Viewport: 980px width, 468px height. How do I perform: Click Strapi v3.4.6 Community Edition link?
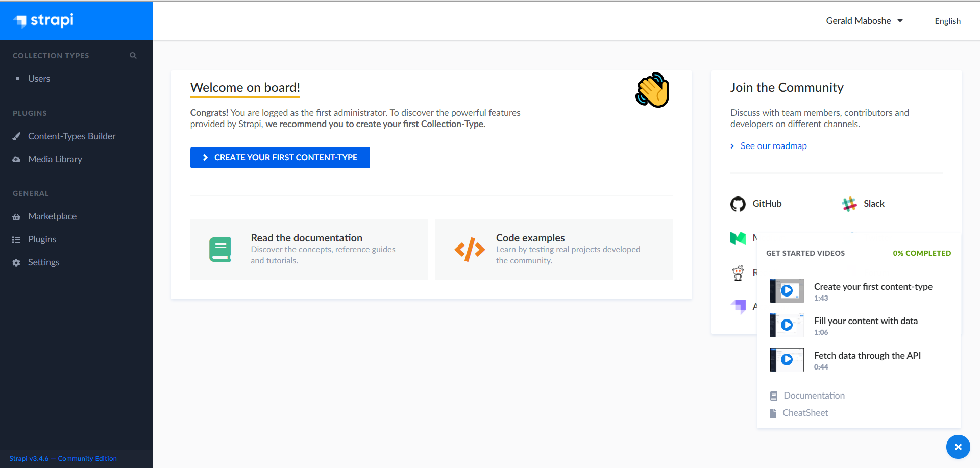coord(63,458)
